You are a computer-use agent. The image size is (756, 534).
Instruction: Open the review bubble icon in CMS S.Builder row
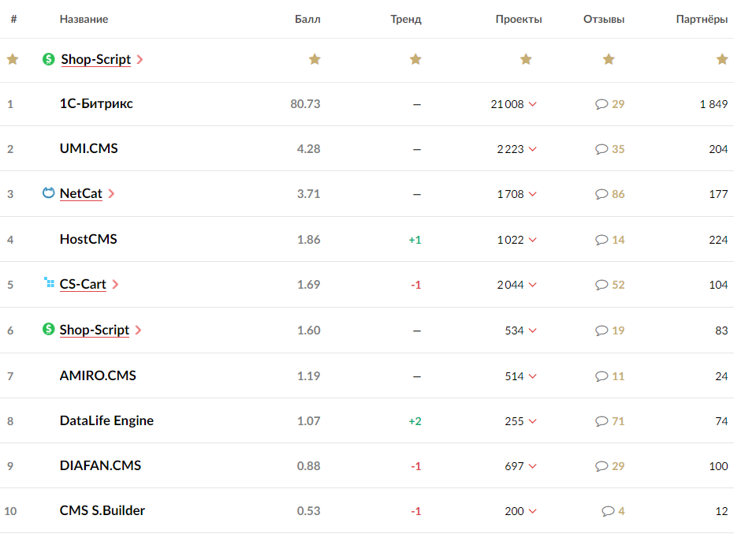[x=608, y=511]
